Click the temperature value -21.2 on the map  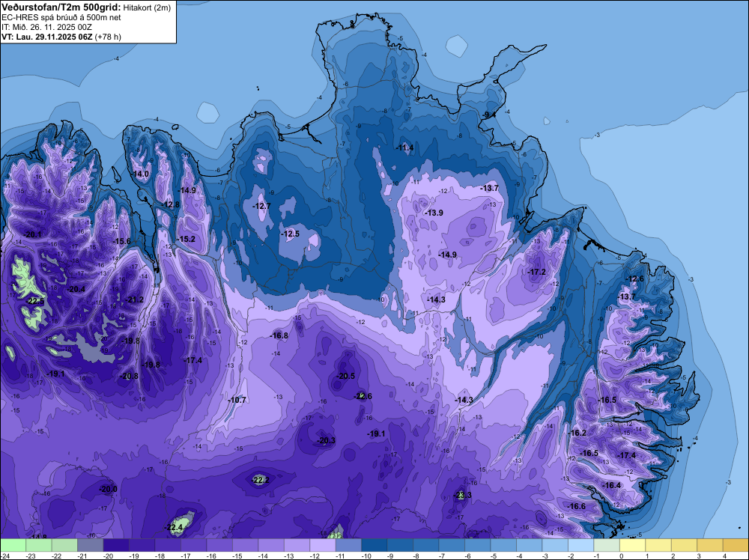click(x=135, y=299)
